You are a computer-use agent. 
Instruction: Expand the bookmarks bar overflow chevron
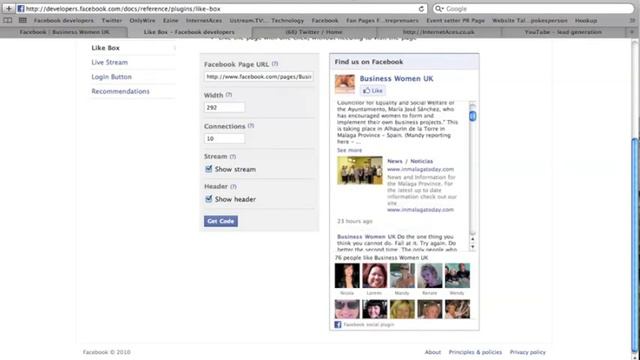[x=632, y=20]
